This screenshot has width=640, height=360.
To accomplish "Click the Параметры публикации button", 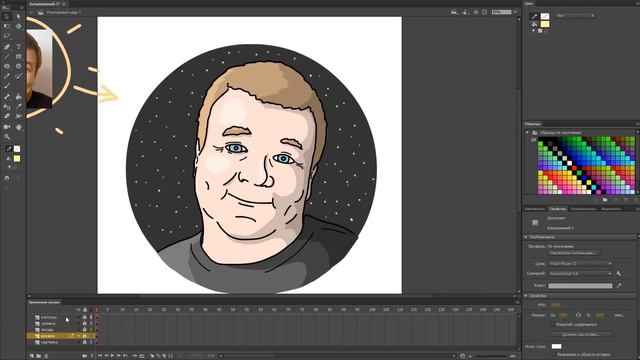I will pyautogui.click(x=573, y=253).
